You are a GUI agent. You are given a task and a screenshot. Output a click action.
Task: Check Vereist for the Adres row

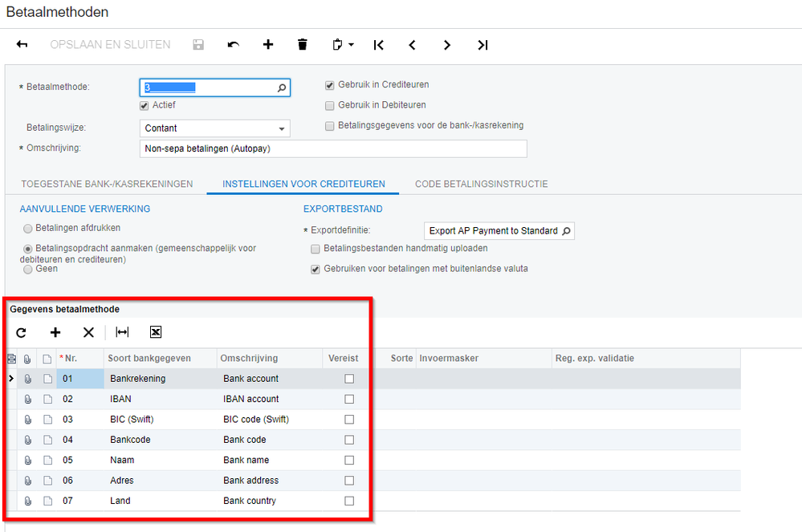tap(349, 481)
